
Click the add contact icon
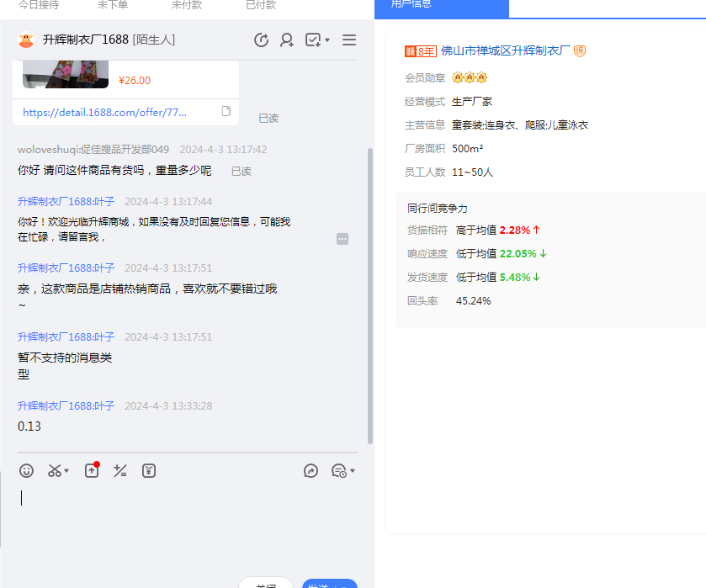pos(287,40)
